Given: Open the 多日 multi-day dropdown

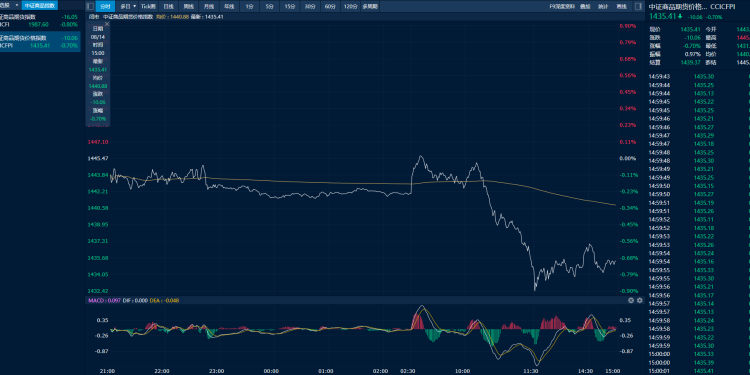Looking at the screenshot, I should pyautogui.click(x=128, y=6).
